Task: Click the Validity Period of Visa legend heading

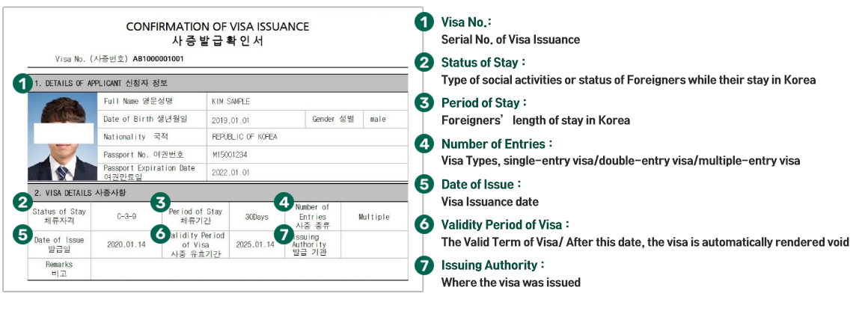Action: [x=505, y=224]
